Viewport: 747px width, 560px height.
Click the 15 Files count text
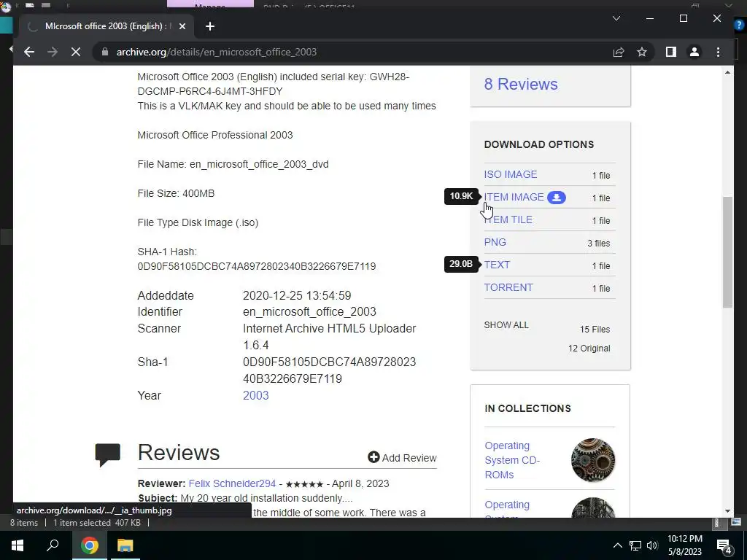[x=595, y=330]
